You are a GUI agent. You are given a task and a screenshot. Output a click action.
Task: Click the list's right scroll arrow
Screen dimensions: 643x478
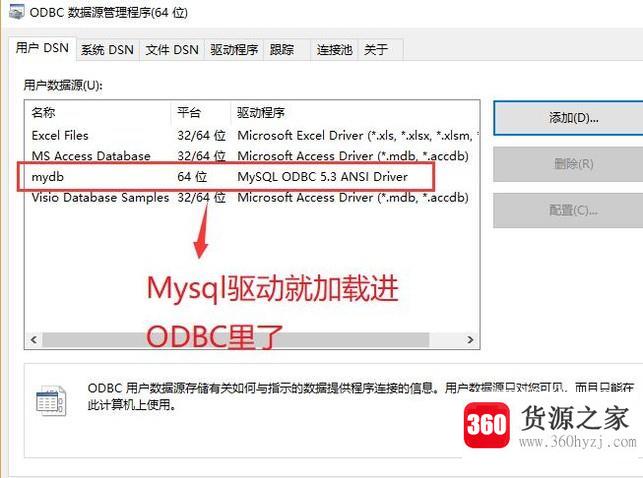(x=470, y=340)
